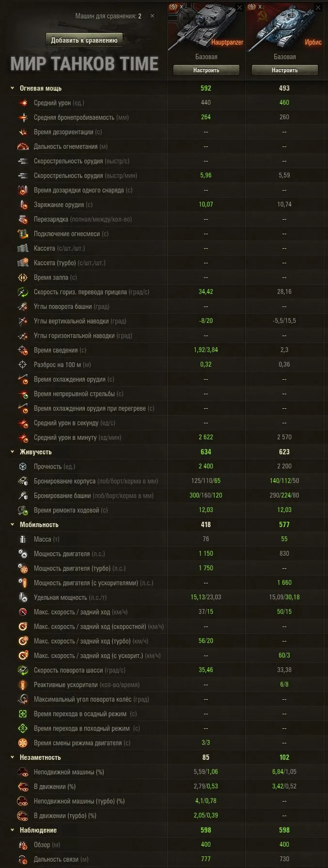Screen dimensions: 328x868
Task: Click the aiming time icon for Время сведения
Action: point(23,350)
